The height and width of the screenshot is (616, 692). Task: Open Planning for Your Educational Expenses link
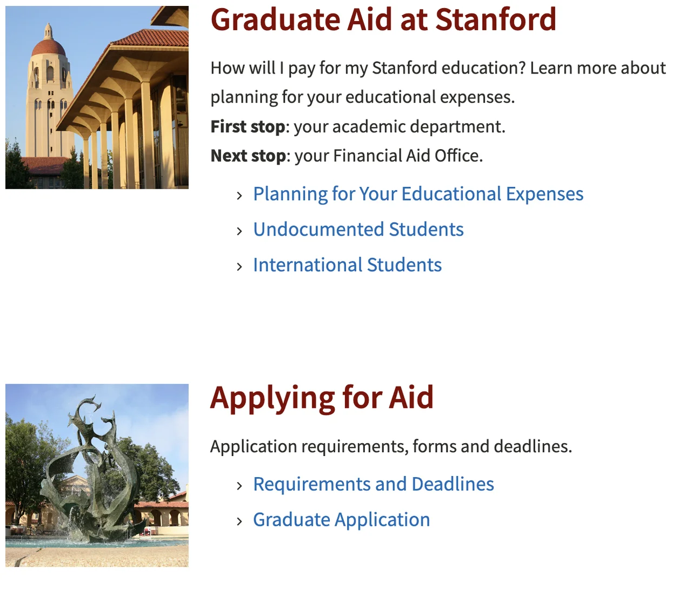pyautogui.click(x=418, y=194)
